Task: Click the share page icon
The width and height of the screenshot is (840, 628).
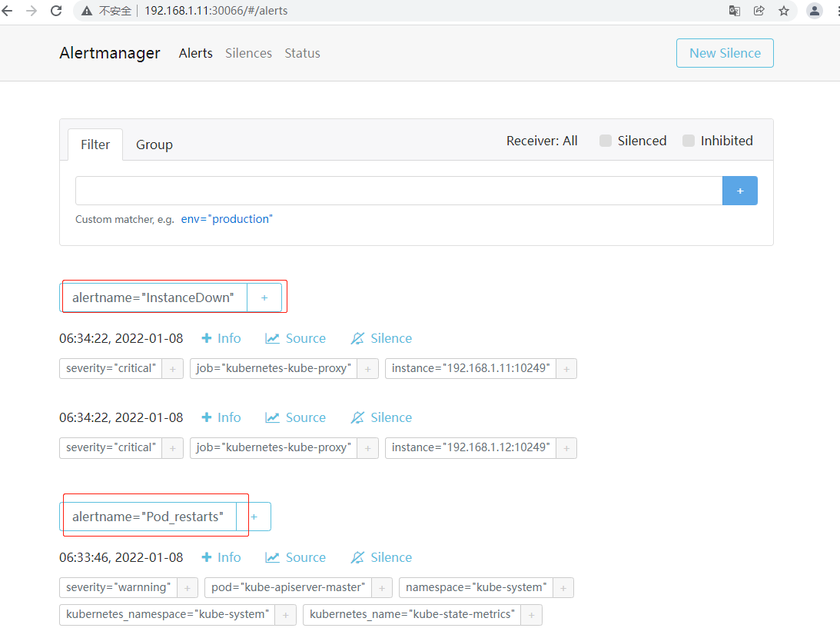Action: pos(759,11)
